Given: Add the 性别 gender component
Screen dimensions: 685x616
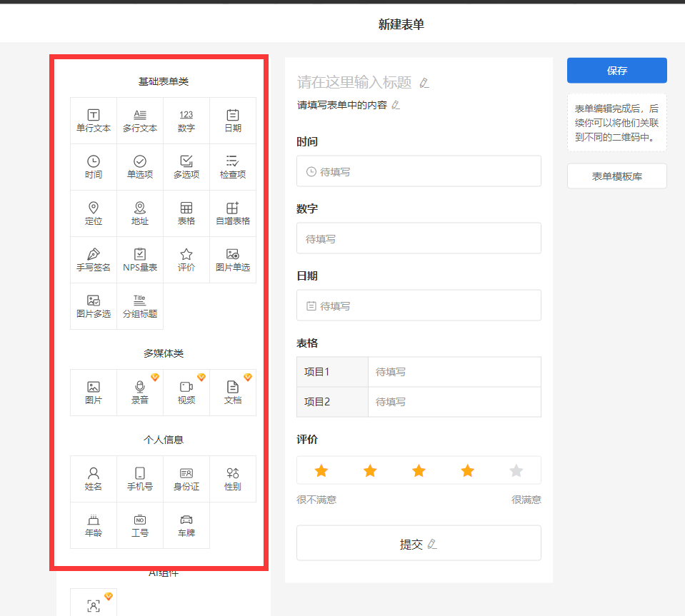Looking at the screenshot, I should pos(233,480).
